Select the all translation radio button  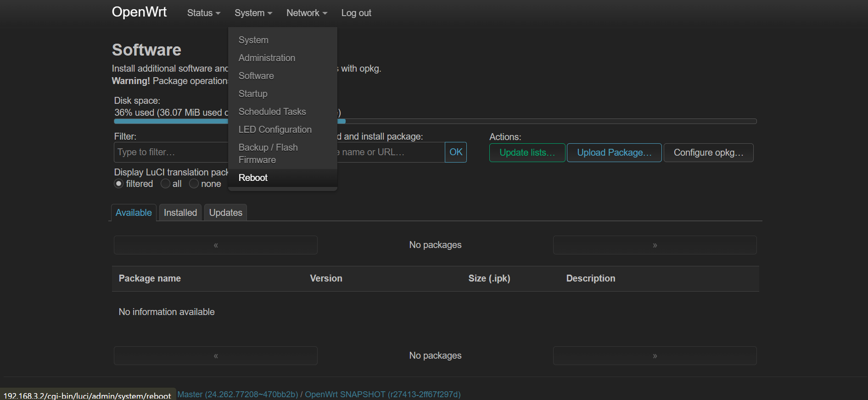[165, 184]
